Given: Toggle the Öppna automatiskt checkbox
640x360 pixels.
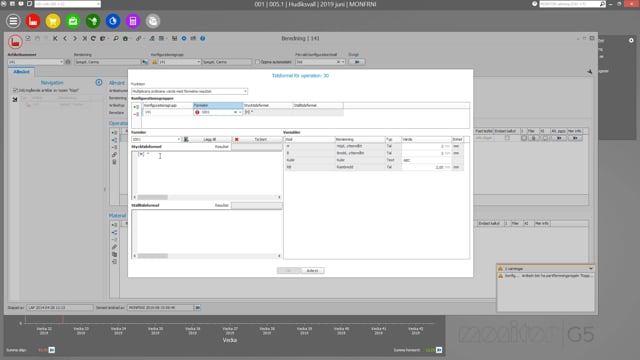Looking at the screenshot, I should pyautogui.click(x=257, y=62).
